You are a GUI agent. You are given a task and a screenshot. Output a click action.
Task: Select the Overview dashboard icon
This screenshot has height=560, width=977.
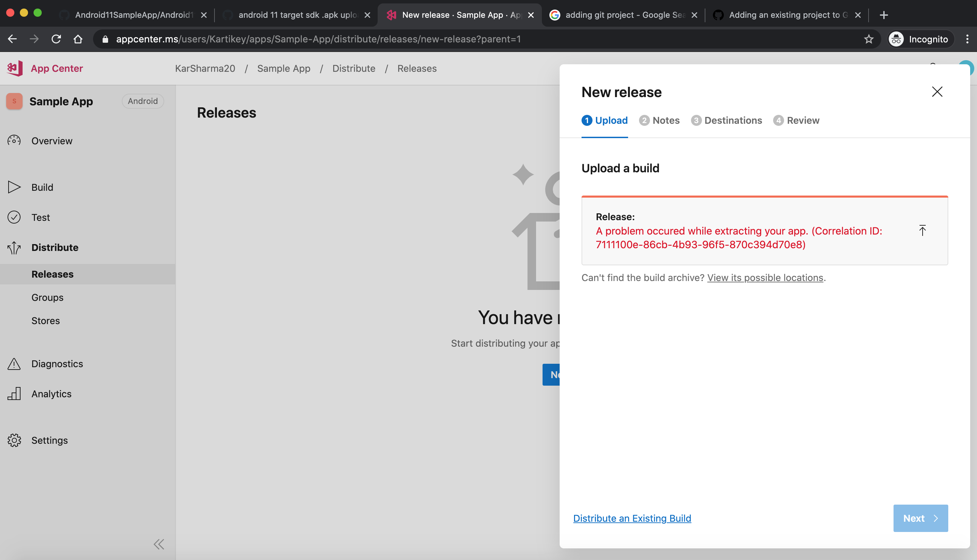[x=14, y=141]
